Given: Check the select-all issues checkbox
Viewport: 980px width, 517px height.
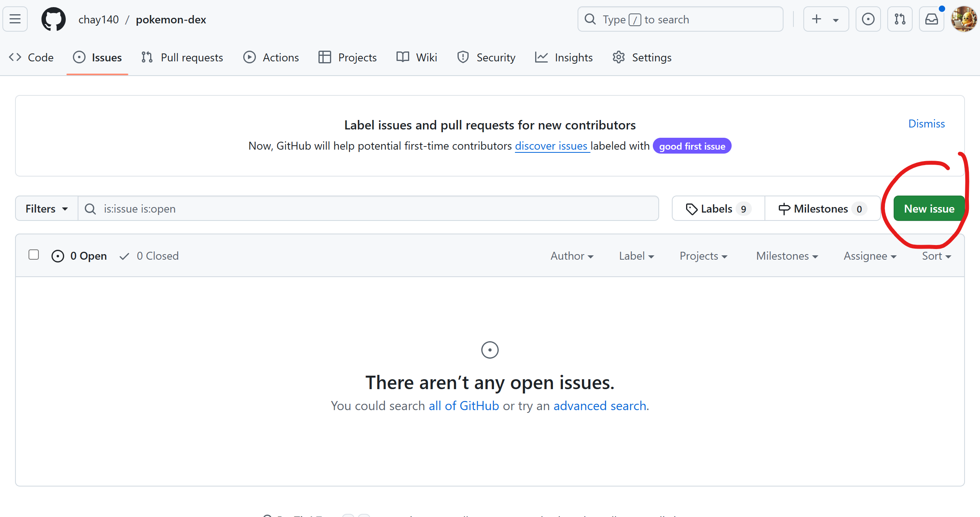Looking at the screenshot, I should point(34,255).
